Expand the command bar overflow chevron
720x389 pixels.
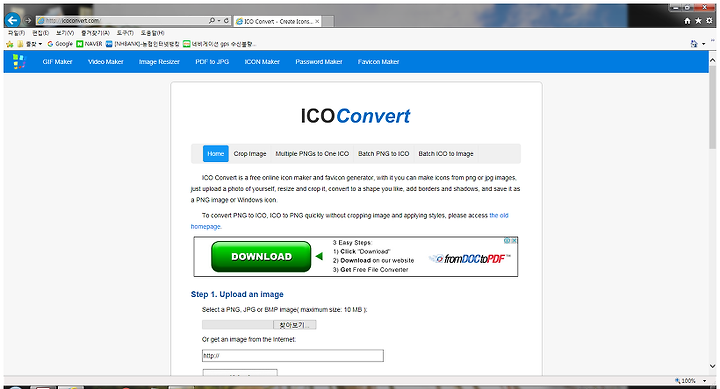click(x=713, y=41)
